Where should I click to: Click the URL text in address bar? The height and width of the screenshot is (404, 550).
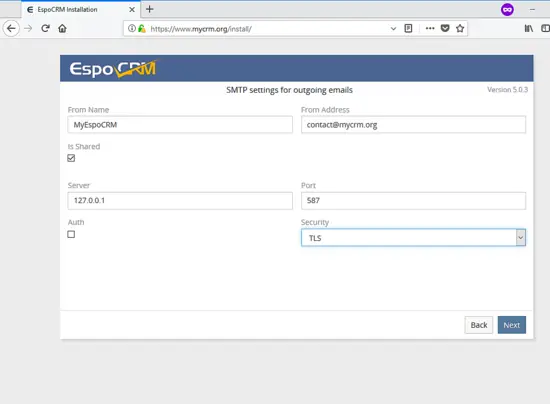(201, 29)
